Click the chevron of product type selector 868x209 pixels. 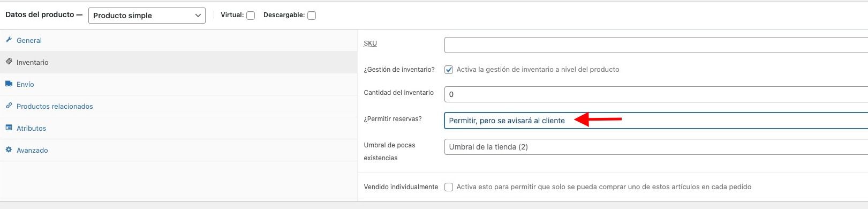tap(198, 16)
